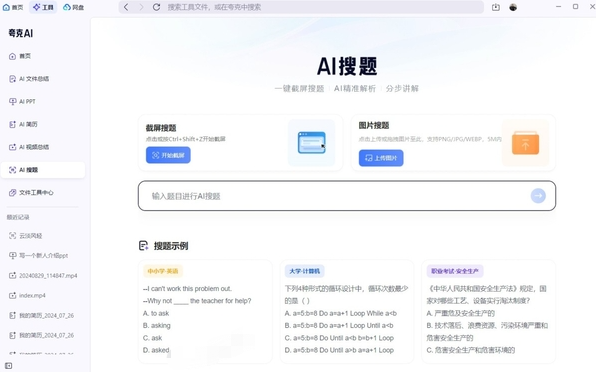Focus the 输入题目进行AI搜题 input box
Screen dimensions: 596x372
tap(347, 196)
